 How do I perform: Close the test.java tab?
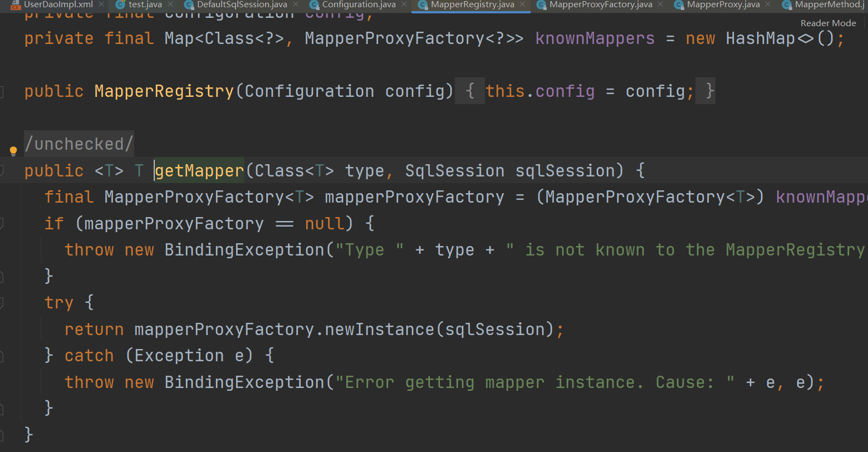coord(171,4)
